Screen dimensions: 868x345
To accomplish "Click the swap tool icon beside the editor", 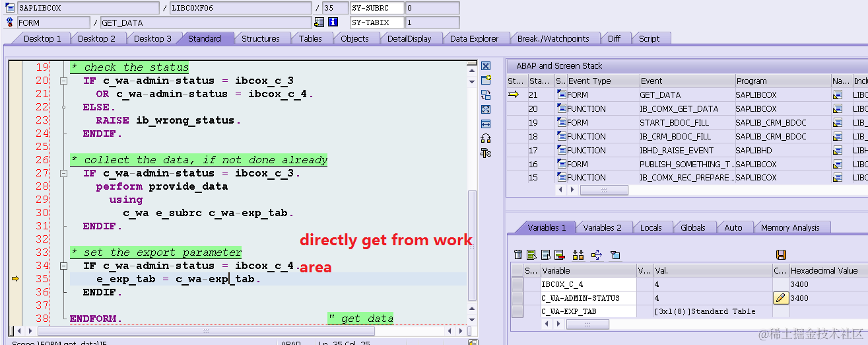I will pos(486,95).
